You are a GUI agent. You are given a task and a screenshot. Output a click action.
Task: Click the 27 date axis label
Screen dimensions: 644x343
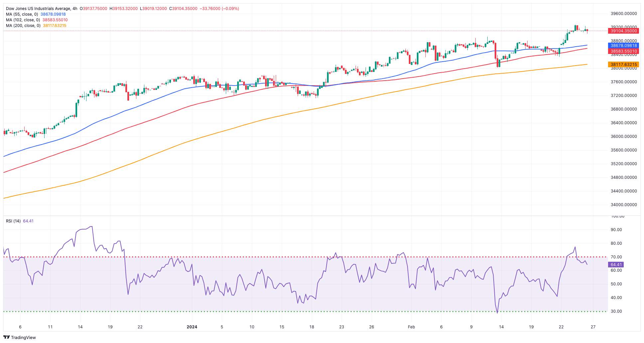pos(593,327)
